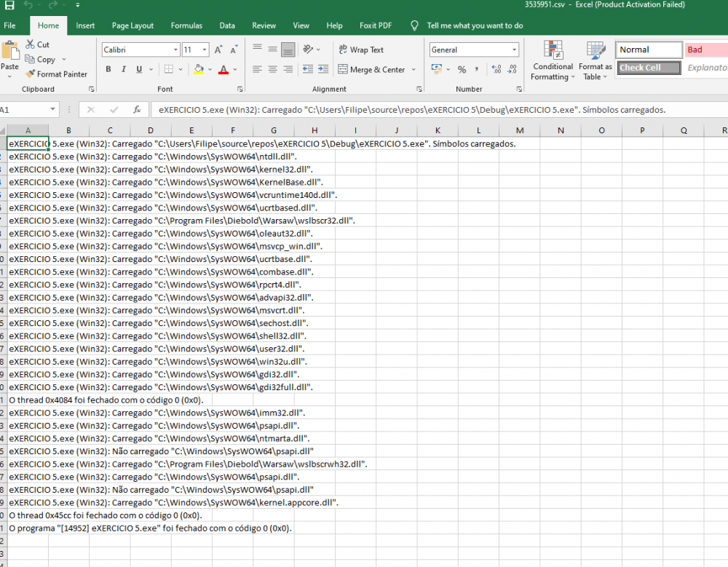The image size is (728, 567).
Task: Click the Percent Style icon
Action: coord(462,70)
